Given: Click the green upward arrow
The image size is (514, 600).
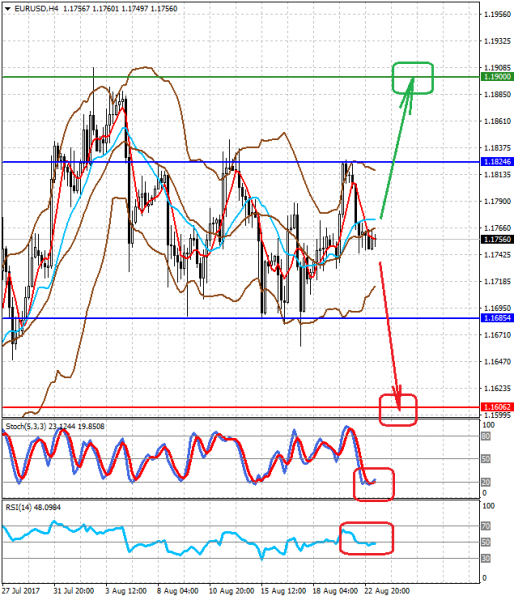Looking at the screenshot, I should click(x=396, y=148).
